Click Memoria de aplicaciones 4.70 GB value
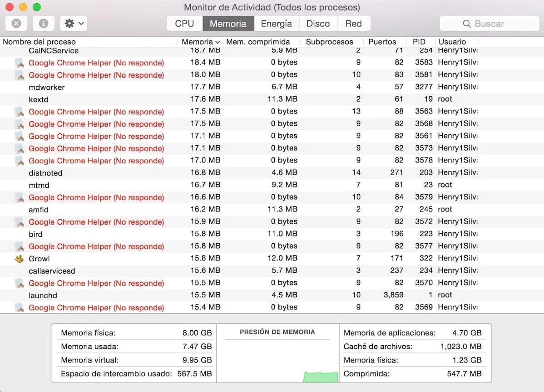Viewport: 544px width, 392px height. pyautogui.click(x=467, y=333)
